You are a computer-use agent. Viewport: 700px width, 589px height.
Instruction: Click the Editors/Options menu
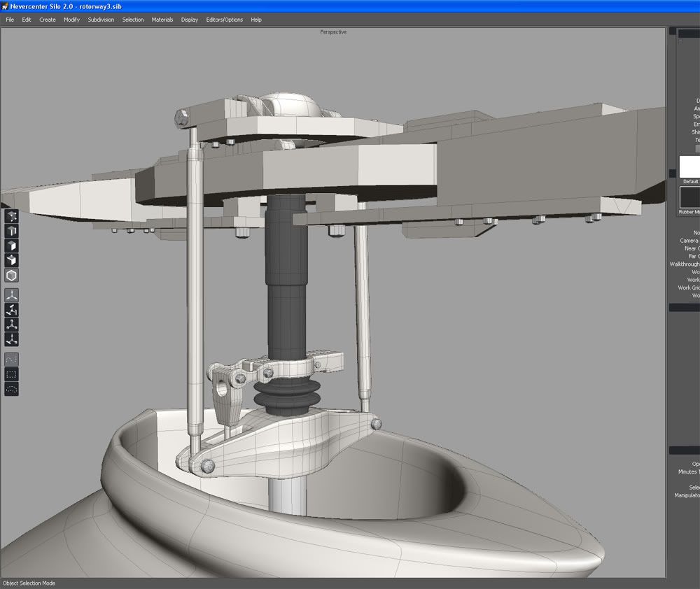[224, 20]
